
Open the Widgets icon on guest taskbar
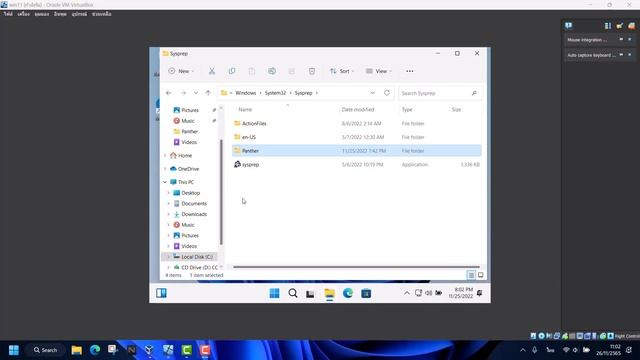[x=161, y=293]
